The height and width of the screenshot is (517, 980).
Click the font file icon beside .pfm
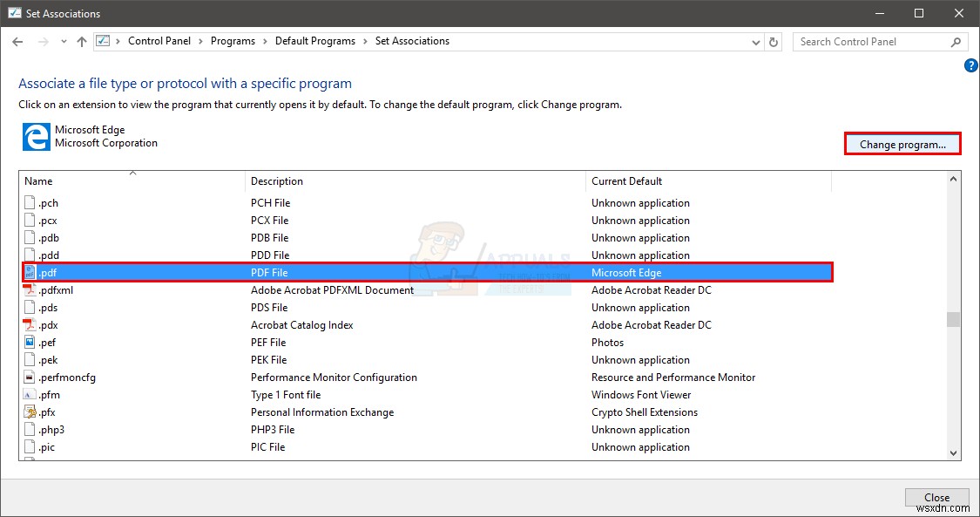[x=29, y=394]
